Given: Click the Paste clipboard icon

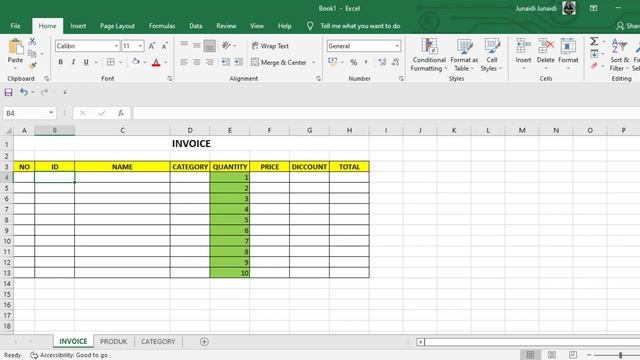Looking at the screenshot, I should point(16,47).
